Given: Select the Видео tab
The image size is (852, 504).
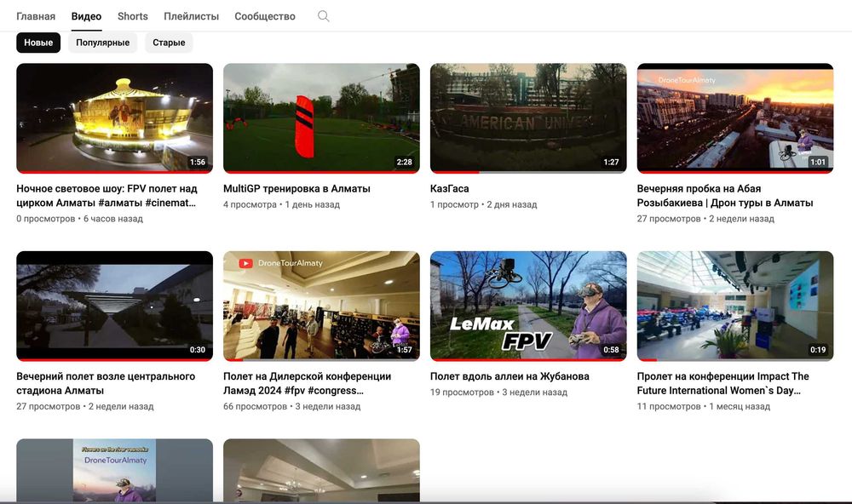Looking at the screenshot, I should (86, 16).
